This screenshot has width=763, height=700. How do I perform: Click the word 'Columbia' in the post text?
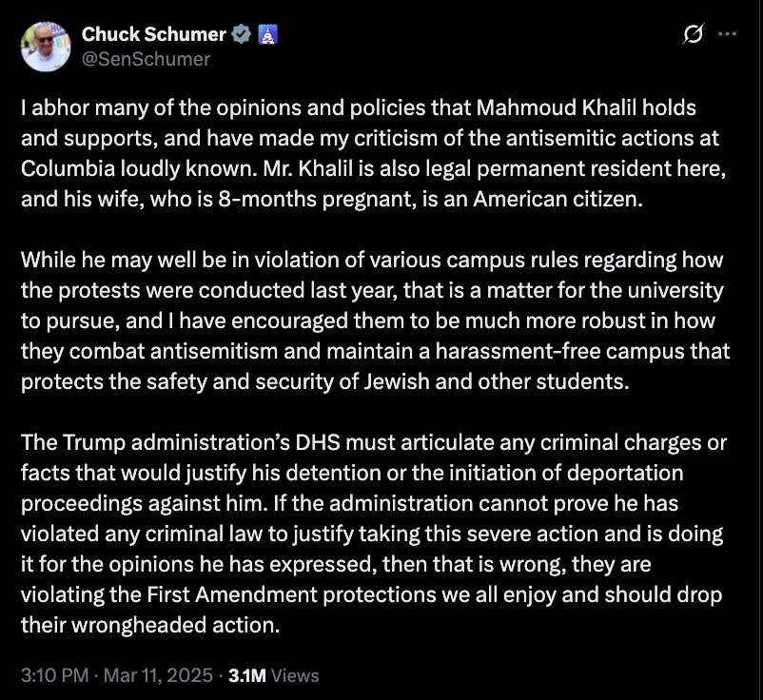pyautogui.click(x=68, y=168)
